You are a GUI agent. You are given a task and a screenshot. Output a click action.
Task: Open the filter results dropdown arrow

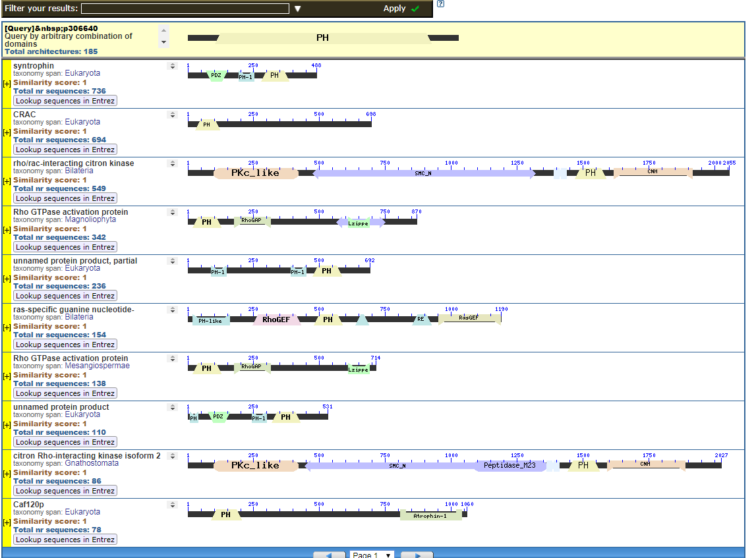[x=297, y=9]
